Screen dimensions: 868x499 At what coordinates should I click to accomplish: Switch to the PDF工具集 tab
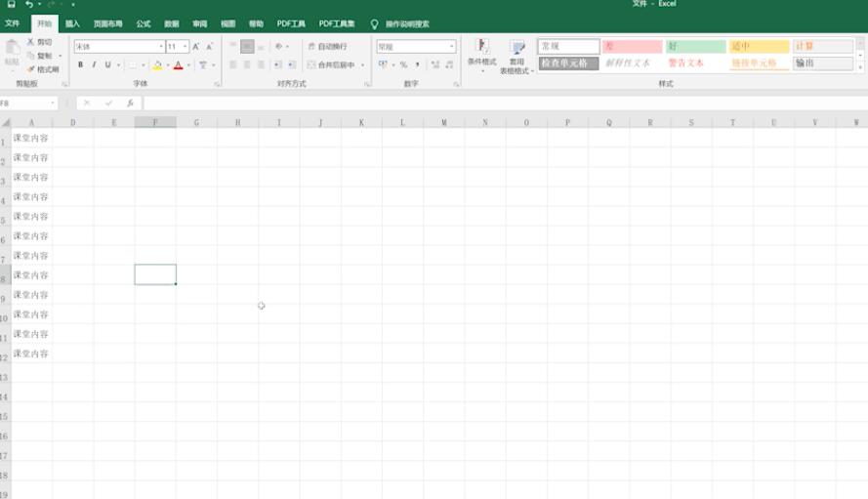[337, 23]
